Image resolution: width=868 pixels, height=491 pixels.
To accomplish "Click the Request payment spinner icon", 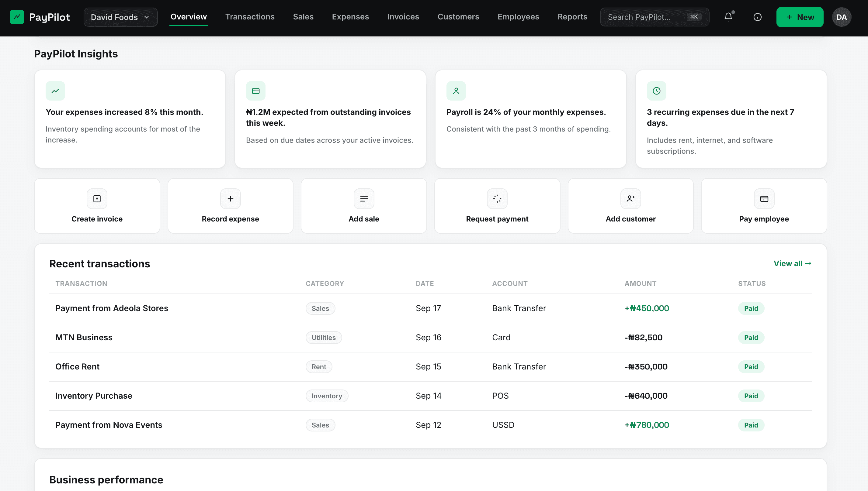I will pyautogui.click(x=497, y=199).
